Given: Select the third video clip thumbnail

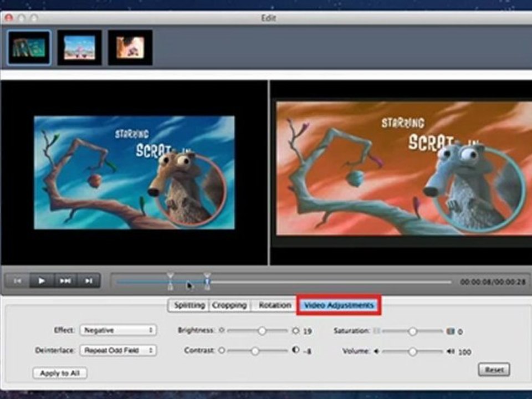Looking at the screenshot, I should click(130, 48).
